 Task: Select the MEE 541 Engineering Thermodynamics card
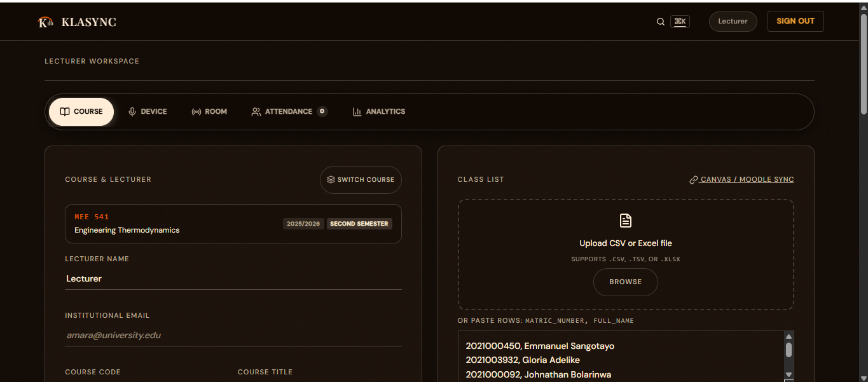[x=233, y=224]
